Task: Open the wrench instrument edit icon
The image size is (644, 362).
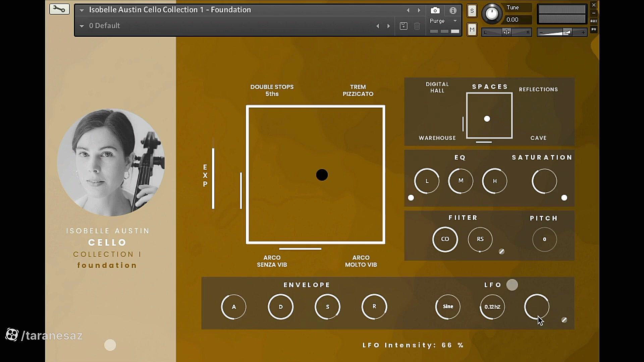Action: click(59, 9)
